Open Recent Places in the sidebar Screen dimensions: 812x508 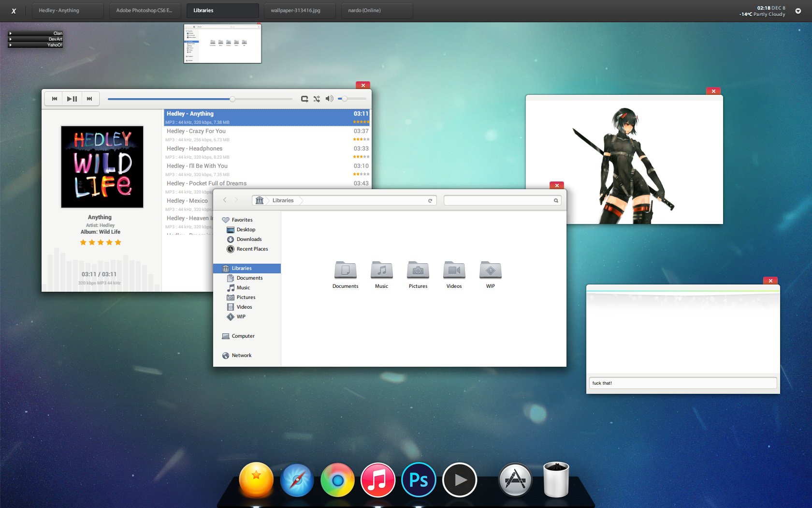[247, 249]
